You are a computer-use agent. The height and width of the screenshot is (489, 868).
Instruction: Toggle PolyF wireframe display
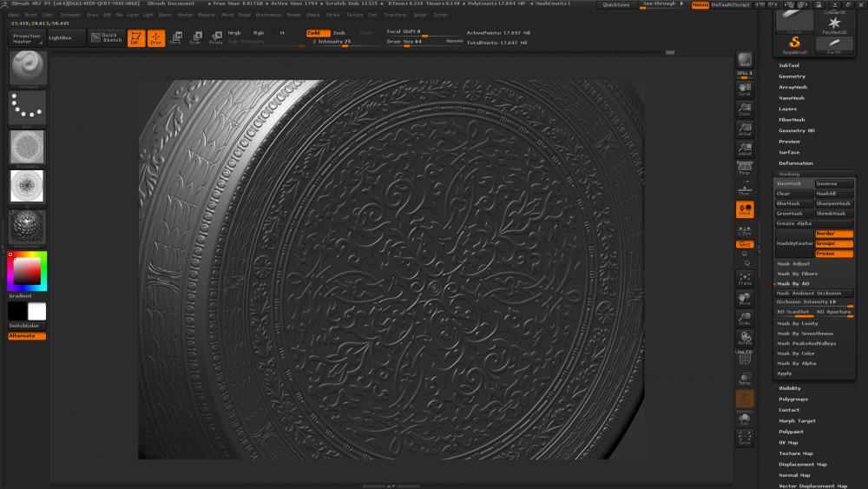745,359
